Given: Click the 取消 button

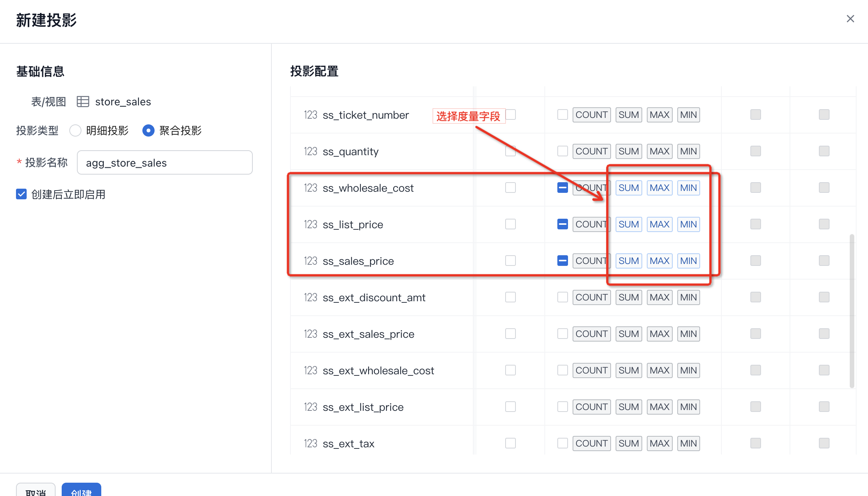Looking at the screenshot, I should coord(36,491).
